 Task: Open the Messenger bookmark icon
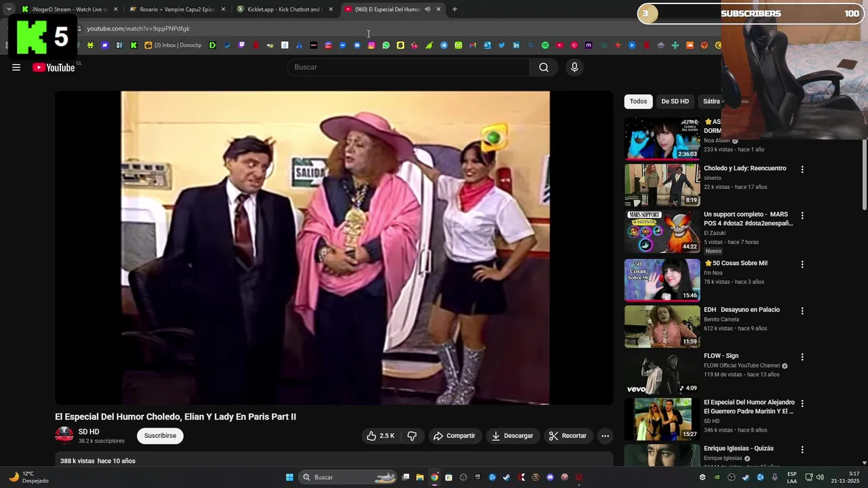(342, 45)
